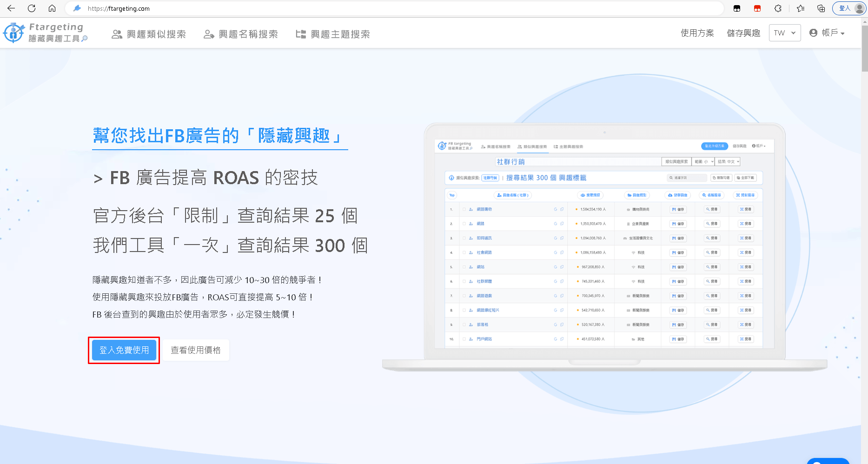
Task: Click the line 官方後台「限制」查詢結果 25 個
Action: (225, 216)
